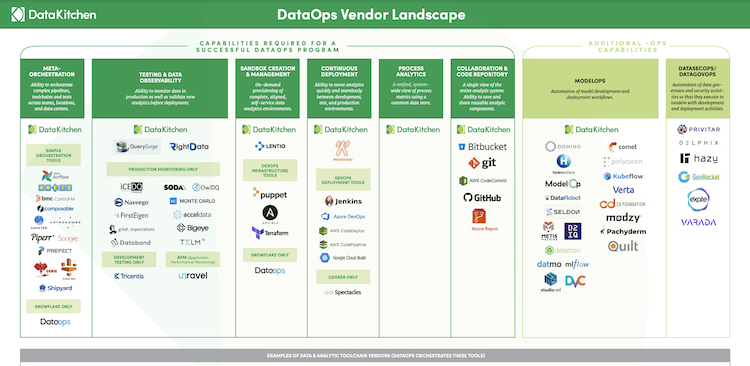Select the Monte Carlo logo
Viewport: 750px width, 366px height.
(x=192, y=201)
